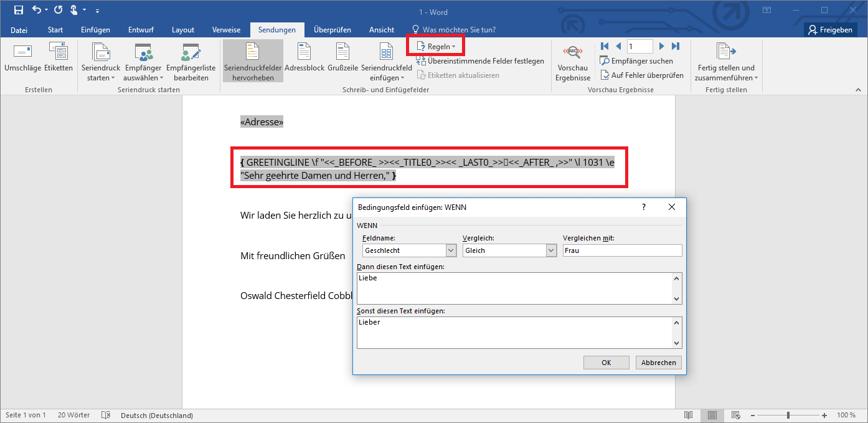Select the Etiketten labels icon
This screenshot has height=423, width=868.
[x=58, y=58]
